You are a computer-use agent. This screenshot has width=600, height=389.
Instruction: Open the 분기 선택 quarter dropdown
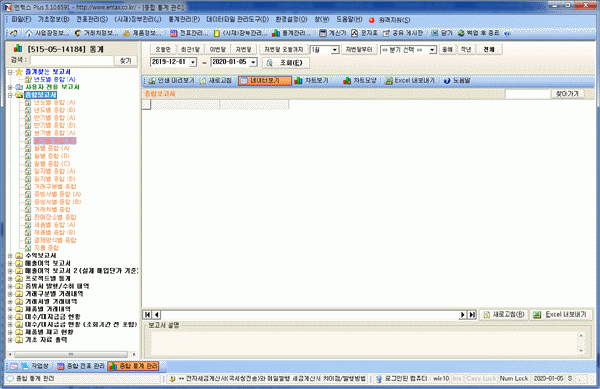pos(432,50)
